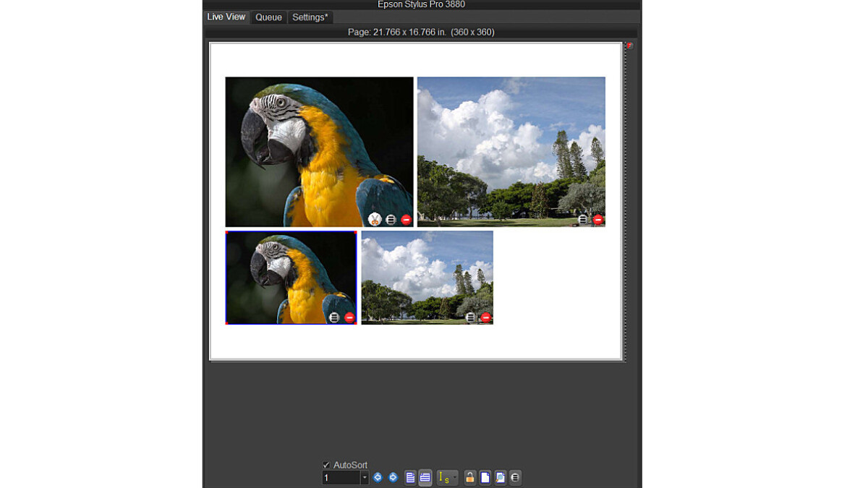Click the blank new page icon
Viewport: 868px width, 488px height.
[485, 477]
